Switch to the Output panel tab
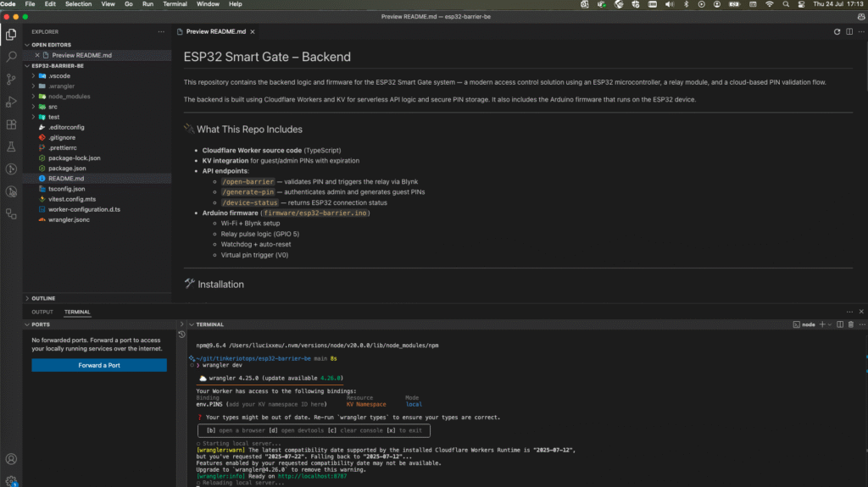This screenshot has height=487, width=868. point(42,313)
